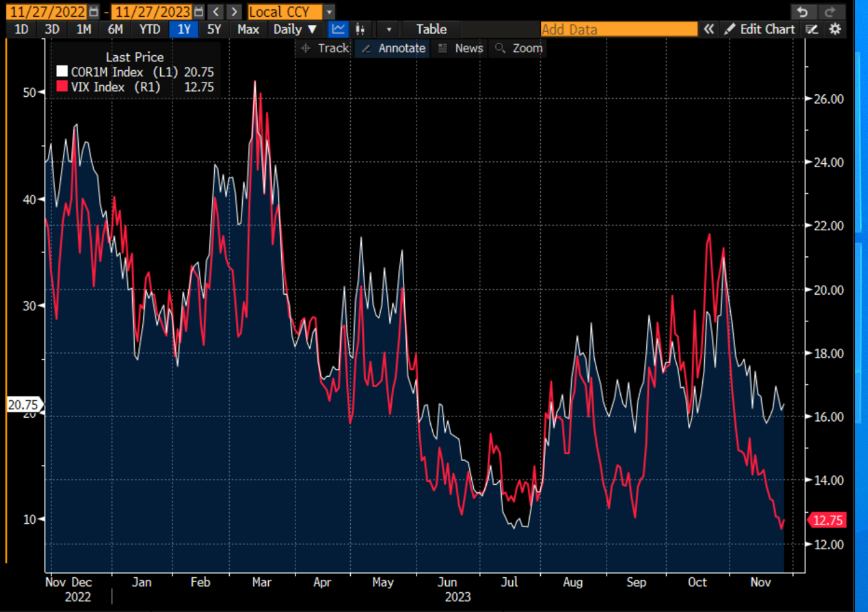
Task: Select the 1Y range tab
Action: tap(184, 29)
